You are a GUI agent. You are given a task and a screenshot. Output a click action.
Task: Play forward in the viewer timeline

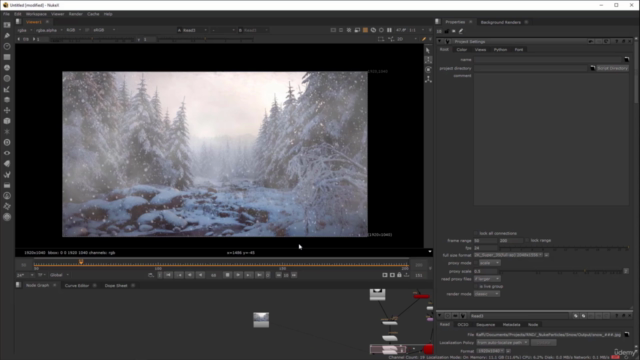[238, 276]
